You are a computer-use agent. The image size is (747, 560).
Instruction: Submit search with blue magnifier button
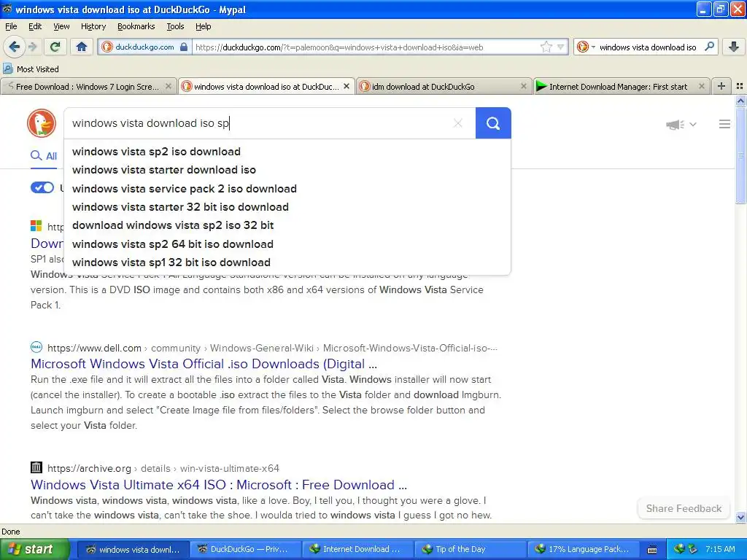493,123
